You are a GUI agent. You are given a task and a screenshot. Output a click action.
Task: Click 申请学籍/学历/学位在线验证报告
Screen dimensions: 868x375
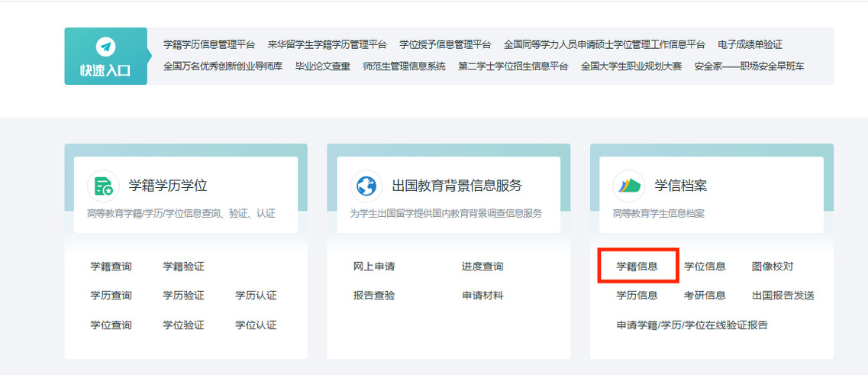692,325
